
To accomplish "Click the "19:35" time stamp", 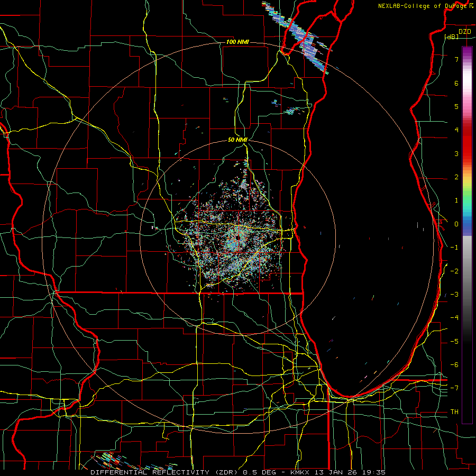I will tap(374, 472).
